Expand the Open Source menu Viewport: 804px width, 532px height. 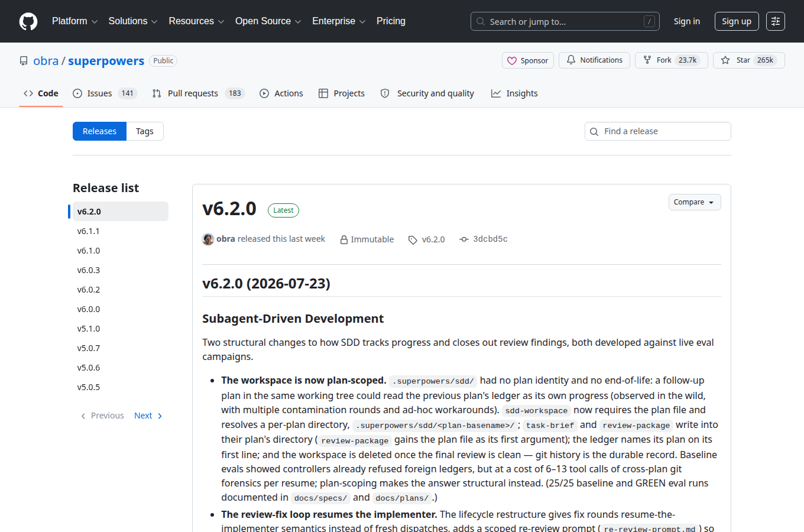[268, 21]
